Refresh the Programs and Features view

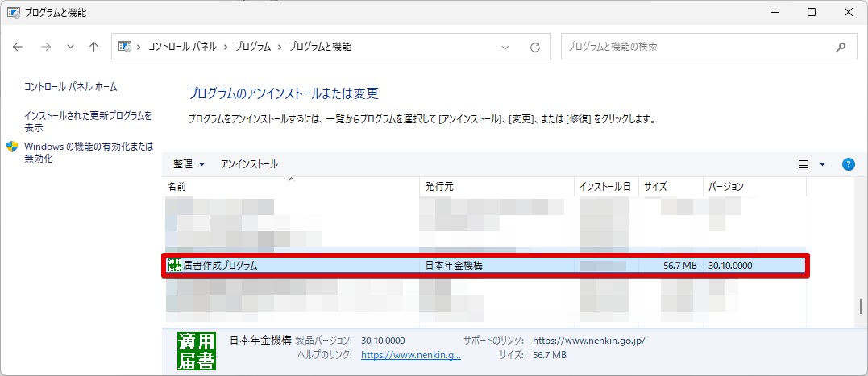coord(535,47)
